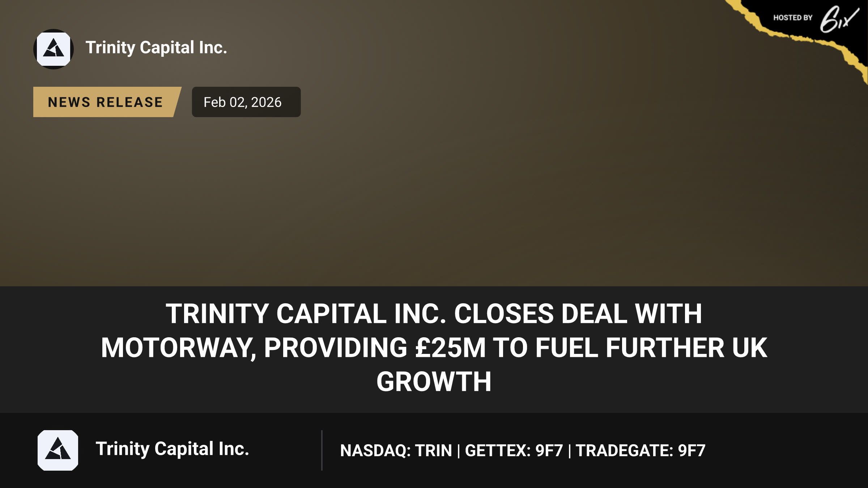Click the Trinity Capital logo in the header

click(54, 49)
